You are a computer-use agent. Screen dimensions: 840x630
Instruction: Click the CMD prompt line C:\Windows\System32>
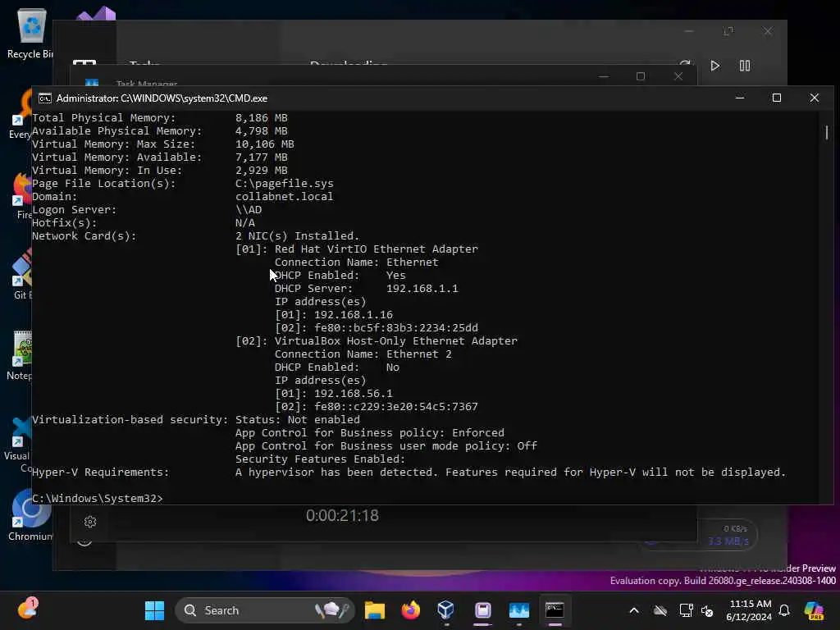(x=97, y=498)
